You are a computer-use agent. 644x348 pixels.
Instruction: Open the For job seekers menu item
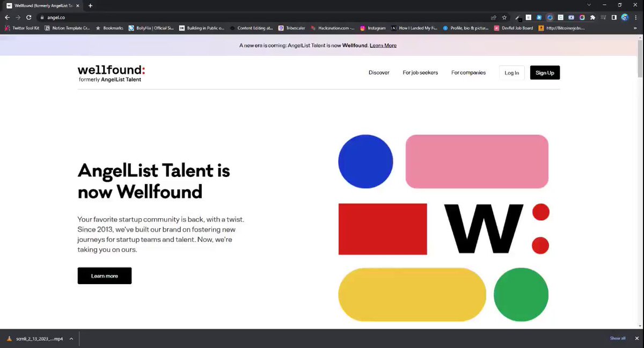(x=420, y=73)
